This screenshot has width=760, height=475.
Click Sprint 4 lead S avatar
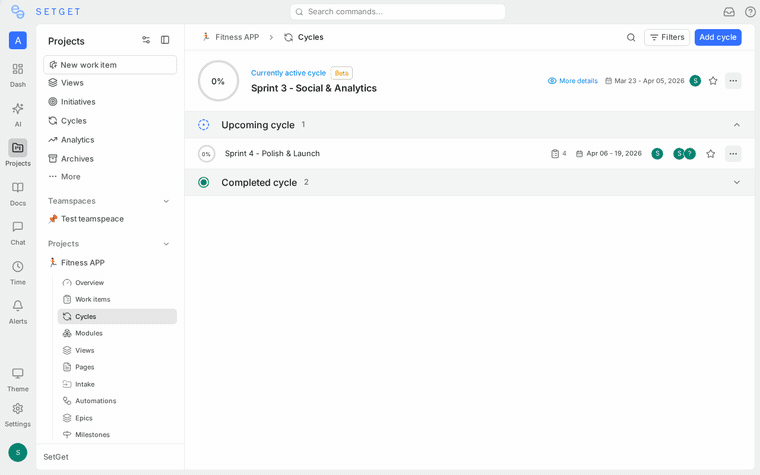click(x=657, y=154)
